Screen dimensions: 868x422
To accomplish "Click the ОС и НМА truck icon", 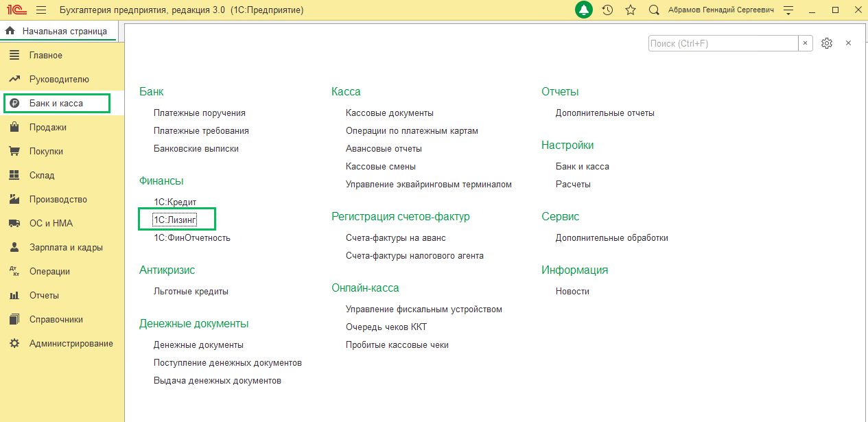I will pos(14,224).
